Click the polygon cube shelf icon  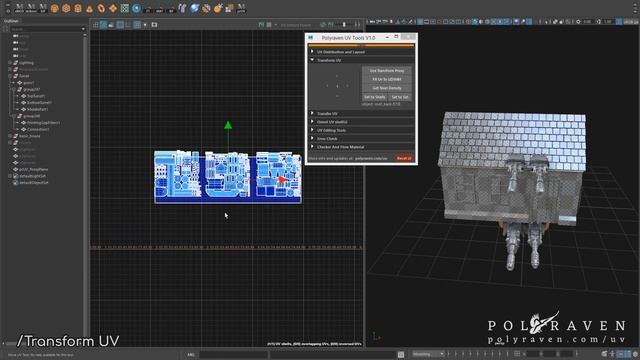coord(66,8)
